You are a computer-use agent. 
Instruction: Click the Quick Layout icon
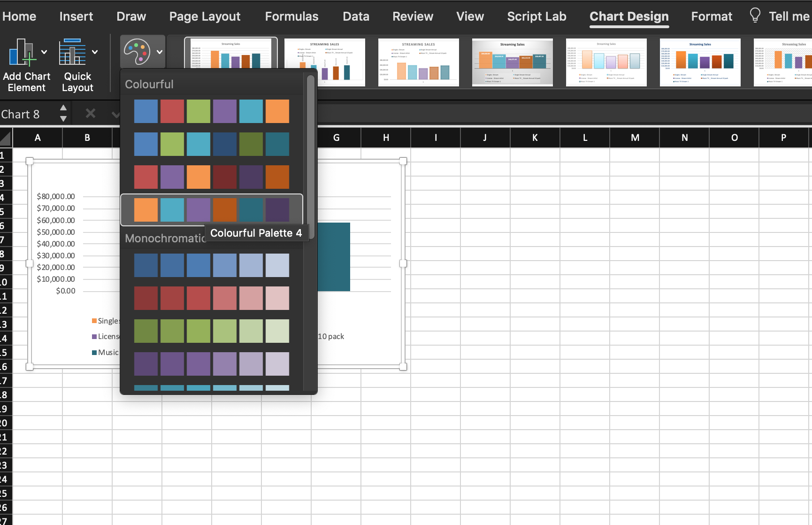[72, 53]
